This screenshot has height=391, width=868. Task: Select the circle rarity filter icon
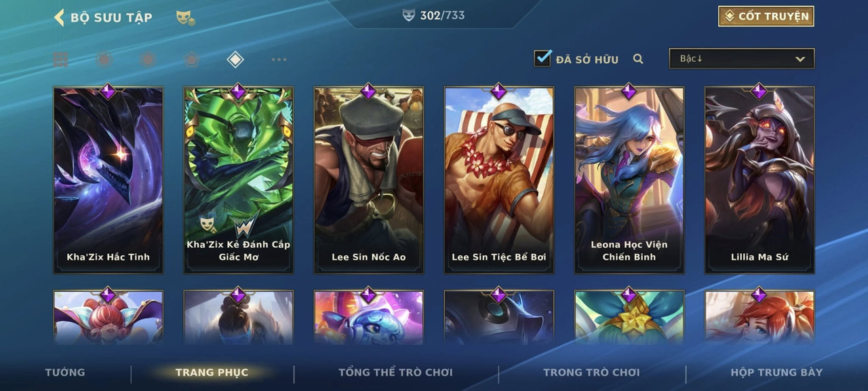click(104, 60)
